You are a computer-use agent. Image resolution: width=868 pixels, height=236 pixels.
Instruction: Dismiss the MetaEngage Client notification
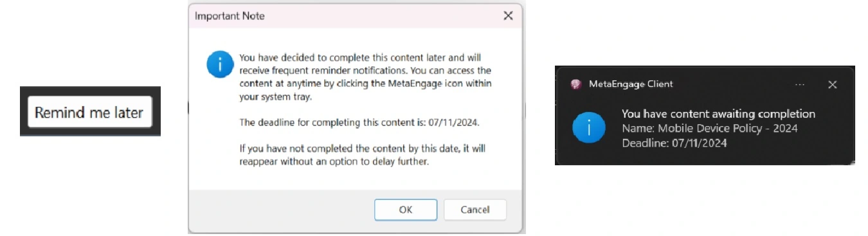[832, 84]
